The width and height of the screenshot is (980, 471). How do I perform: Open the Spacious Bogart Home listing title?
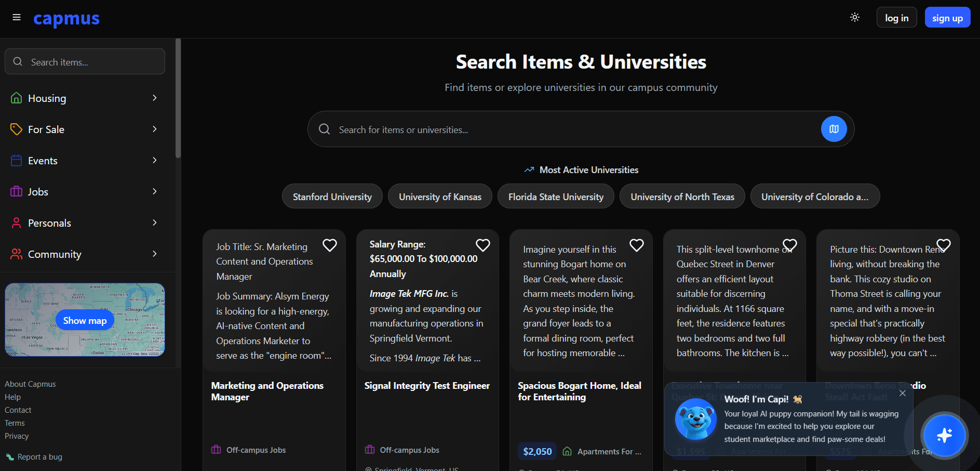[x=580, y=391]
